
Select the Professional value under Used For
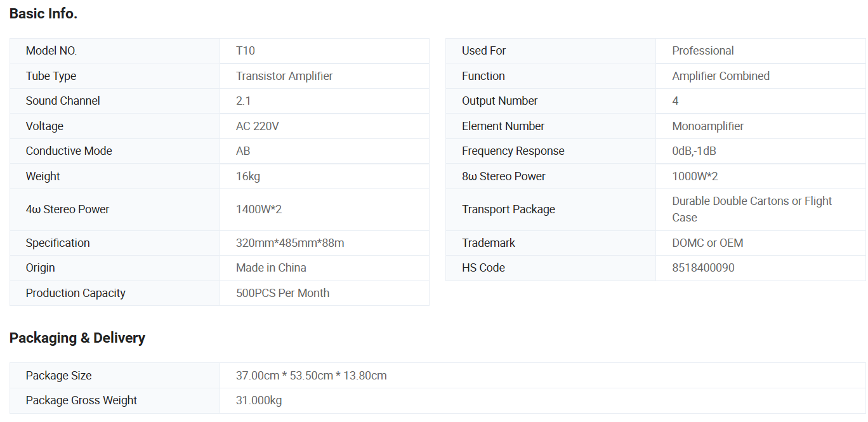702,51
